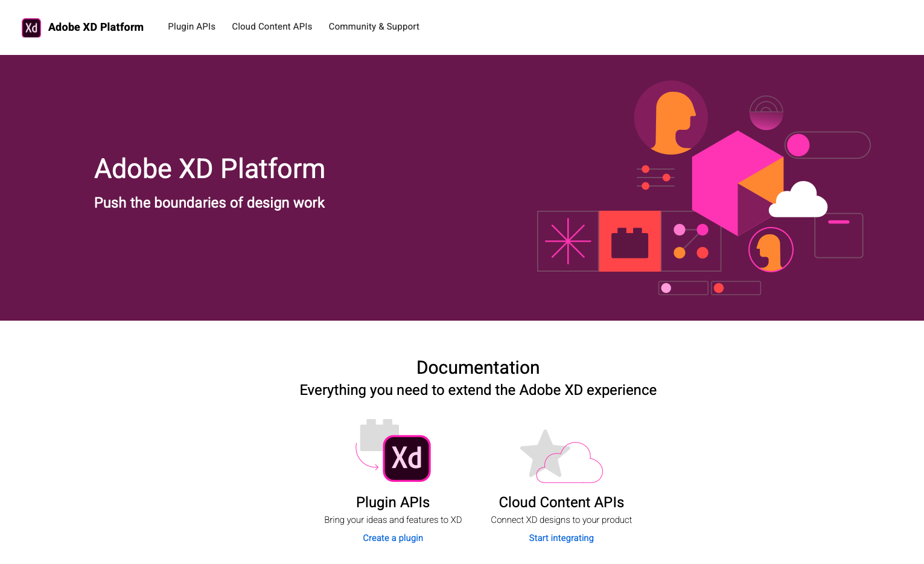Click the Adobe XD logo in header
Image resolution: width=924 pixels, height=564 pixels.
[31, 28]
